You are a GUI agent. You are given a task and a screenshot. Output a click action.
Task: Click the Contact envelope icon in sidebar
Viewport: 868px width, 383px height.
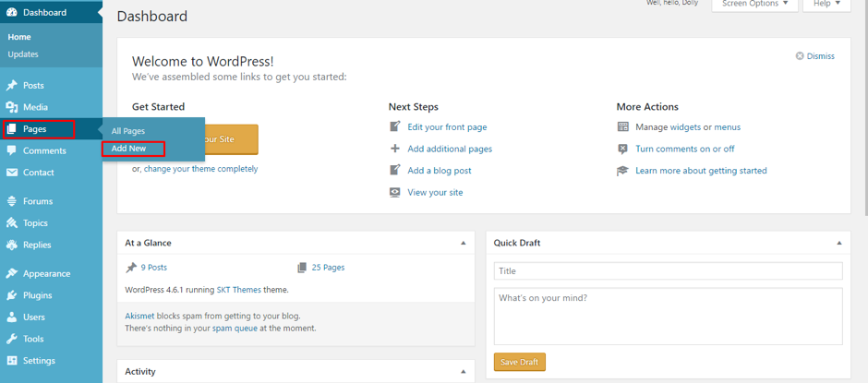coord(12,173)
